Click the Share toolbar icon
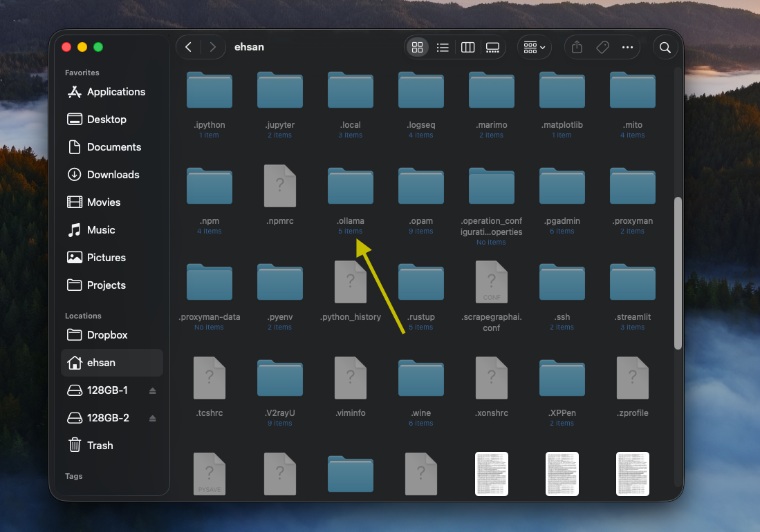 (x=577, y=48)
